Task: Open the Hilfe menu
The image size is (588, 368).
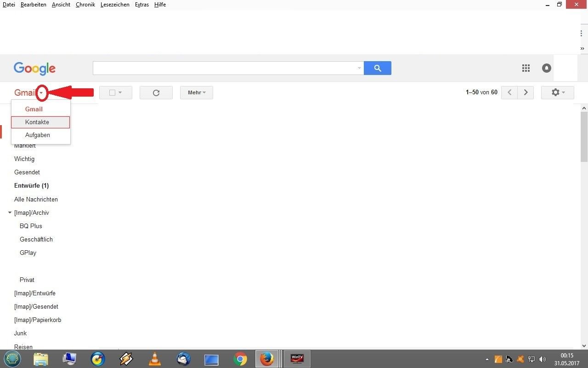Action: click(160, 5)
